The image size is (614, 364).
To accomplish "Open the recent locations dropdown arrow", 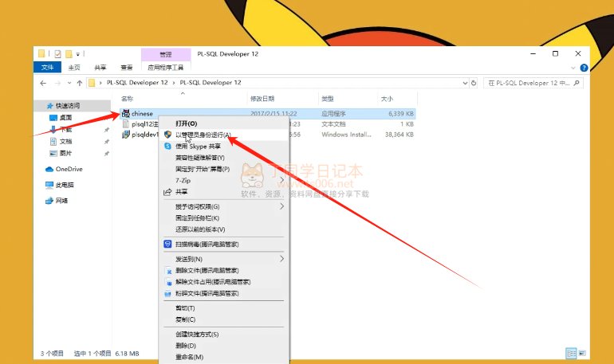I will [69, 83].
